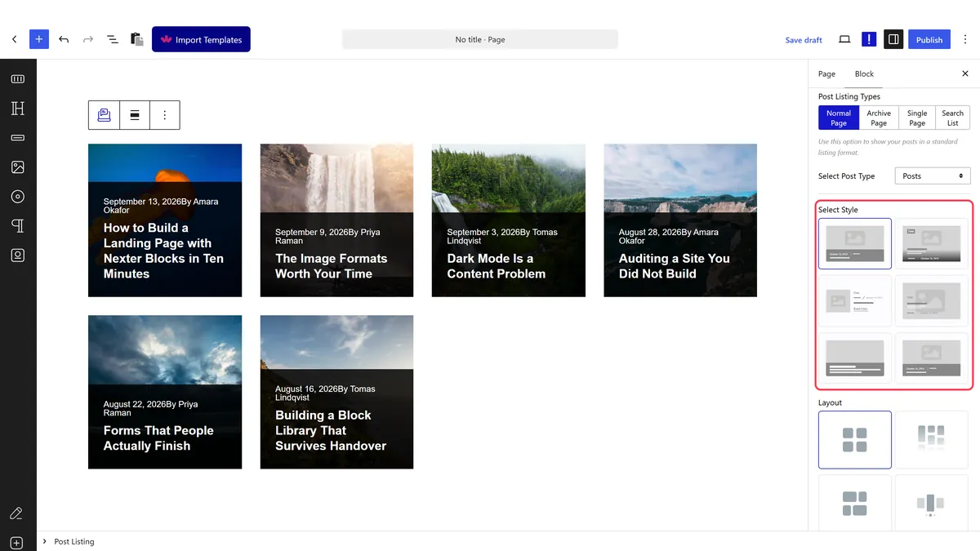Click the jellyfish image on Landing Page card

tap(165, 162)
